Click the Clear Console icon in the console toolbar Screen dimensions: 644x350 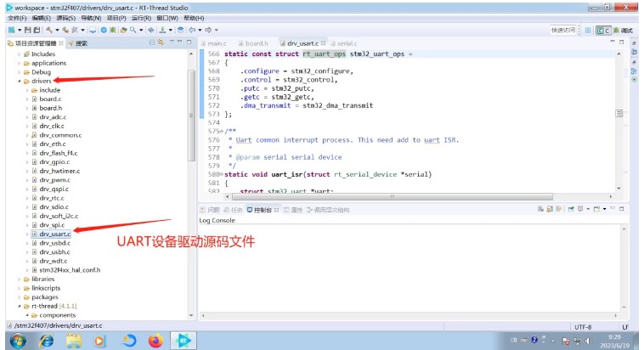pyautogui.click(x=540, y=209)
